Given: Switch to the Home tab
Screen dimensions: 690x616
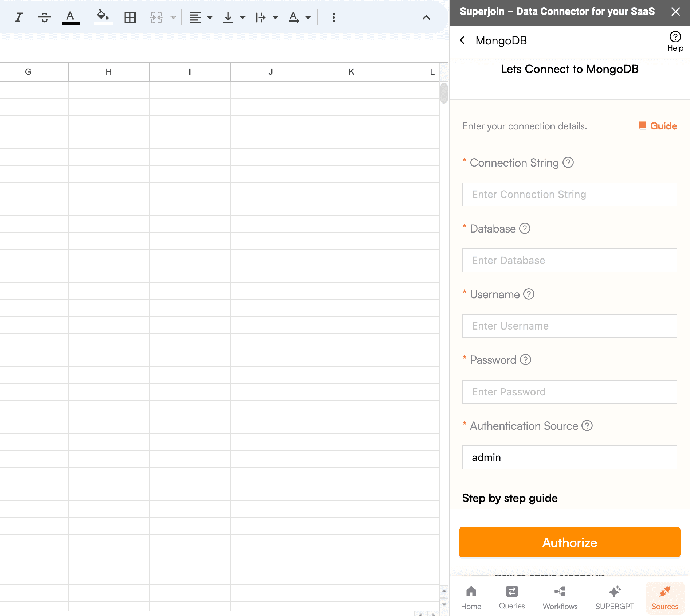Looking at the screenshot, I should pos(471,598).
